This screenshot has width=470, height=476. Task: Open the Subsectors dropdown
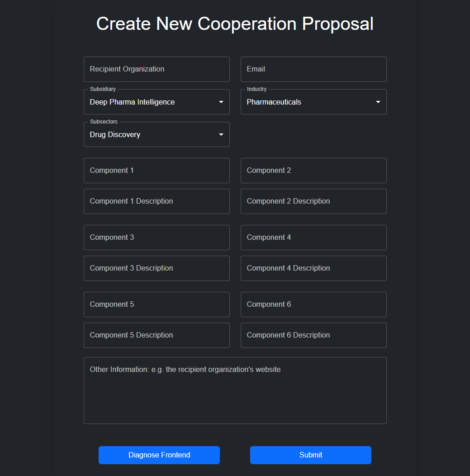(157, 135)
